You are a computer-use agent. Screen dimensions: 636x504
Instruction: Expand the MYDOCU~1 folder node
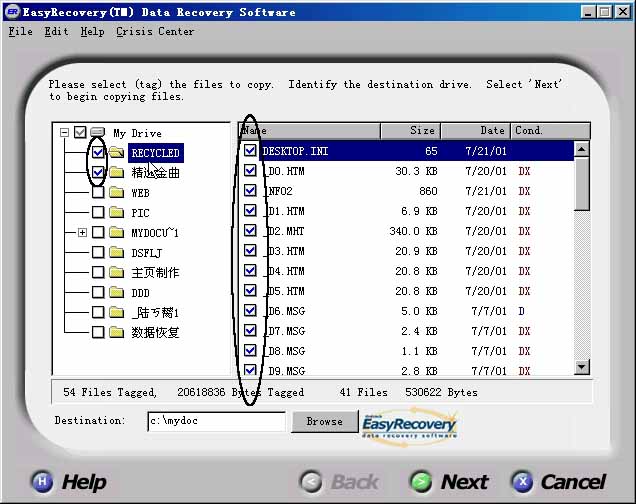click(82, 232)
